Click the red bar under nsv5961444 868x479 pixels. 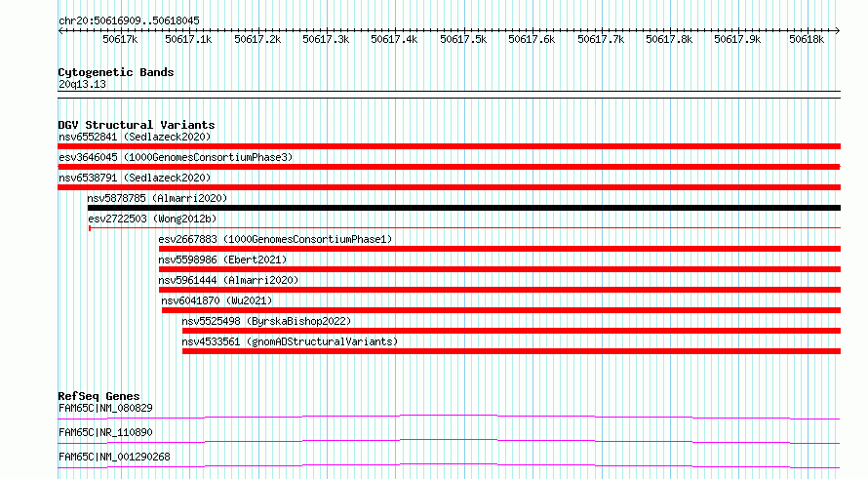[500, 290]
